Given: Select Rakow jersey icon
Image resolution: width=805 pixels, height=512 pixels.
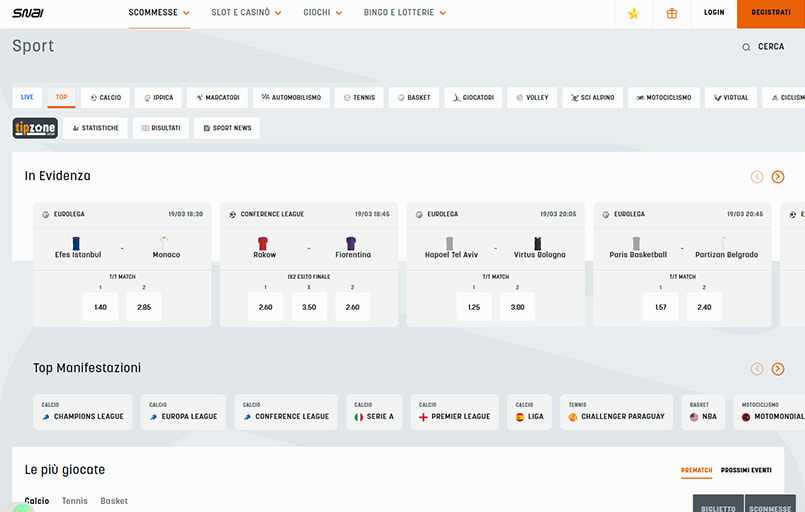Looking at the screenshot, I should (x=263, y=243).
